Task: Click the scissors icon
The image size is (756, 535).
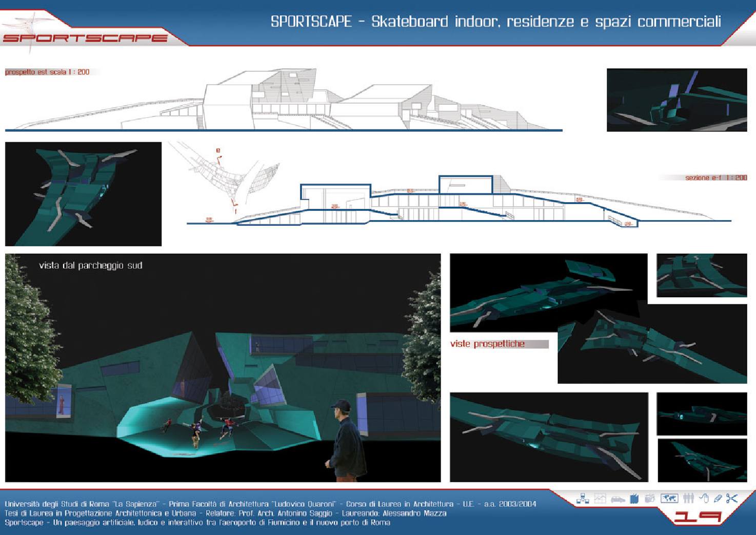Action: (x=732, y=498)
